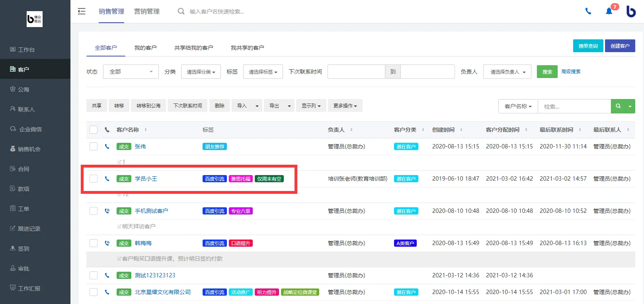Select the 我共享的客户 tab
This screenshot has height=304, width=644.
(x=247, y=48)
